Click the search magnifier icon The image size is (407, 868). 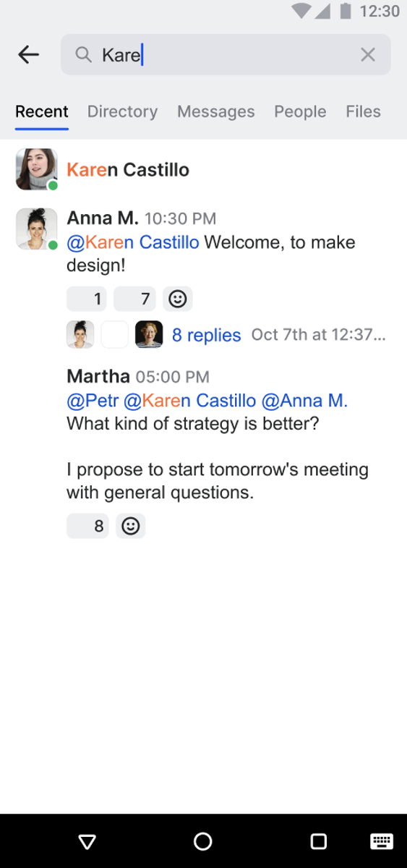pyautogui.click(x=84, y=55)
